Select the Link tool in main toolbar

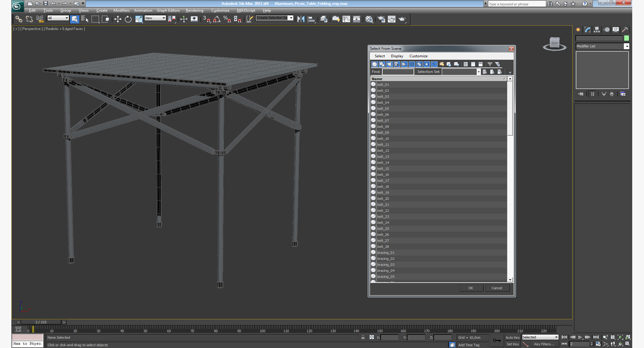[19, 19]
